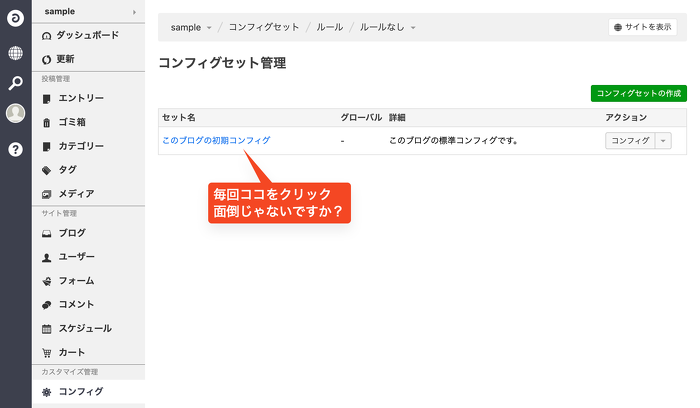Viewport: 700px width, 408px height.
Task: Open the user avatar profile icon
Action: 15,114
